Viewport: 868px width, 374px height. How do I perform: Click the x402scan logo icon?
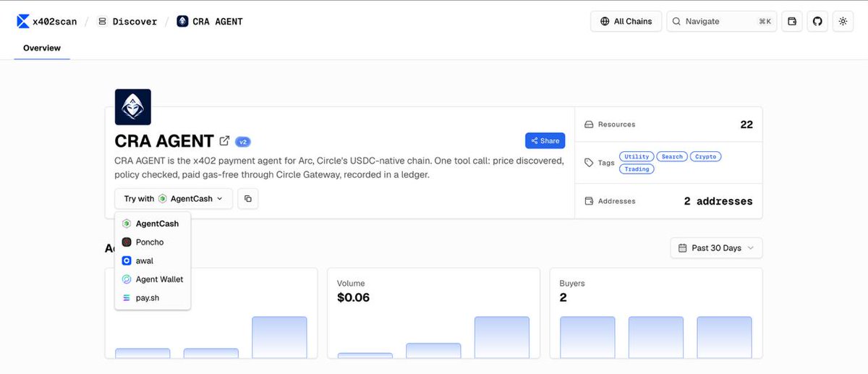pyautogui.click(x=23, y=22)
